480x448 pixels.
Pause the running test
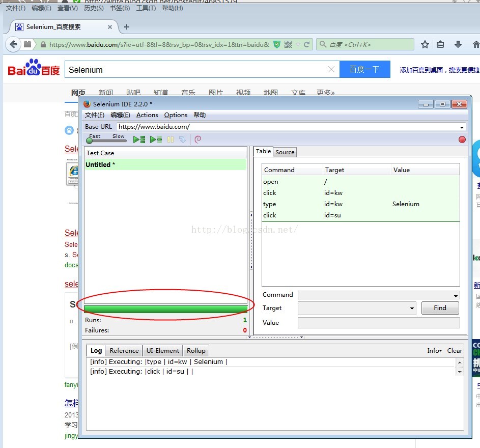point(171,139)
